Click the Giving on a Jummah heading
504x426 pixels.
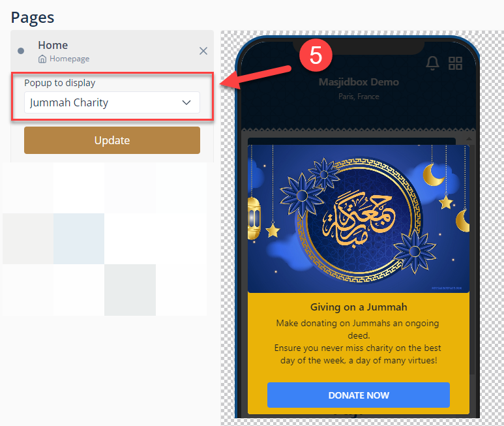(359, 307)
